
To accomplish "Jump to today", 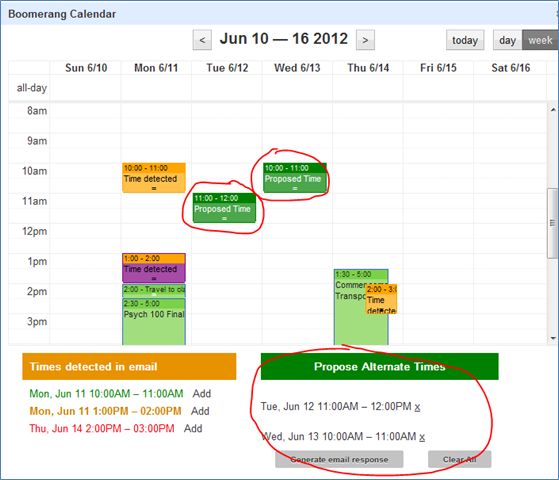I will click(x=465, y=40).
